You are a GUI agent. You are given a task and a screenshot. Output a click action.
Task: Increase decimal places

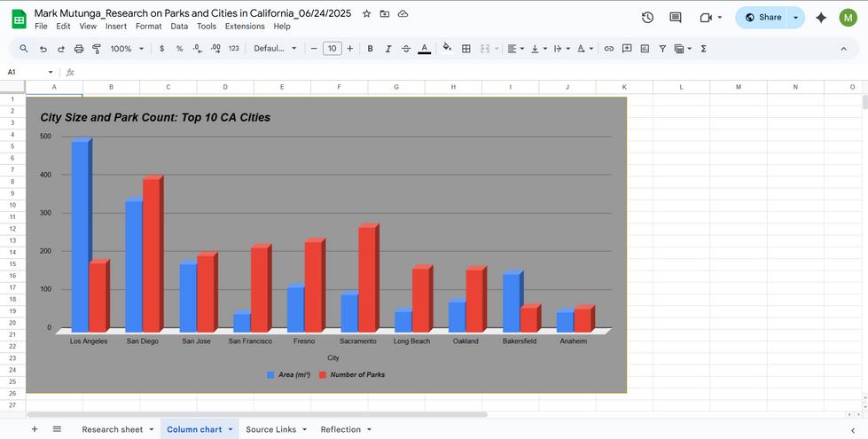point(216,49)
